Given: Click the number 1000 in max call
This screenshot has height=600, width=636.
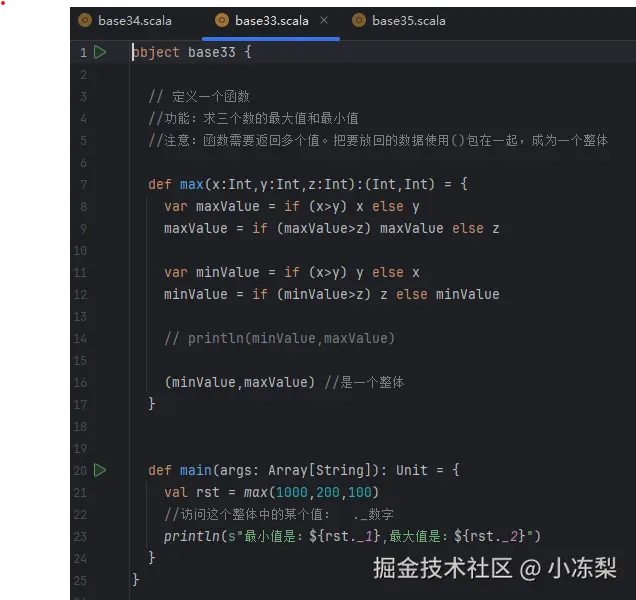Looking at the screenshot, I should click(292, 492).
